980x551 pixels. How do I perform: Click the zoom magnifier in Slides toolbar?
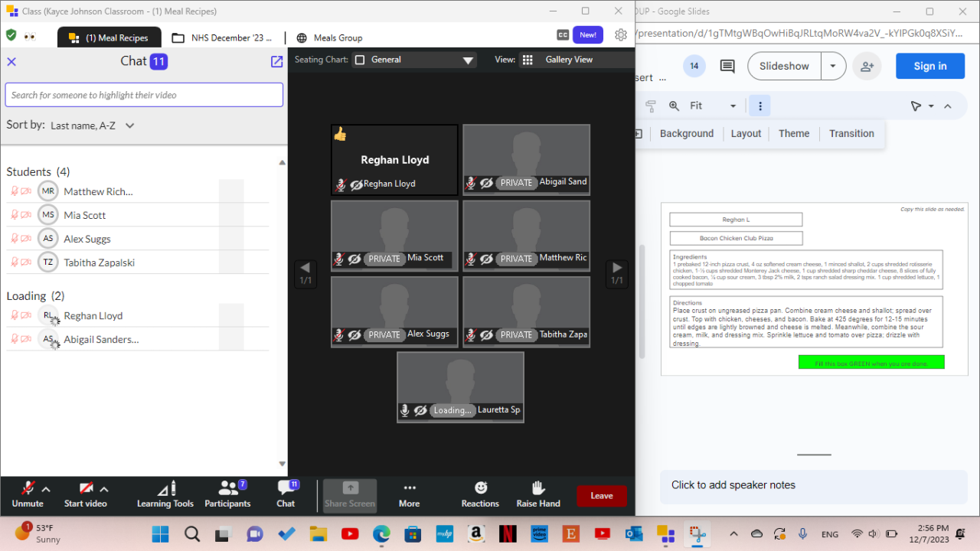tap(674, 106)
